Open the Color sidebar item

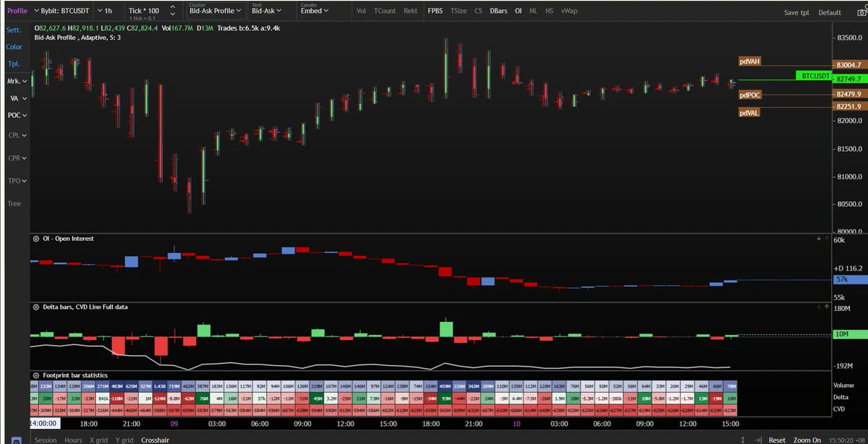(14, 47)
